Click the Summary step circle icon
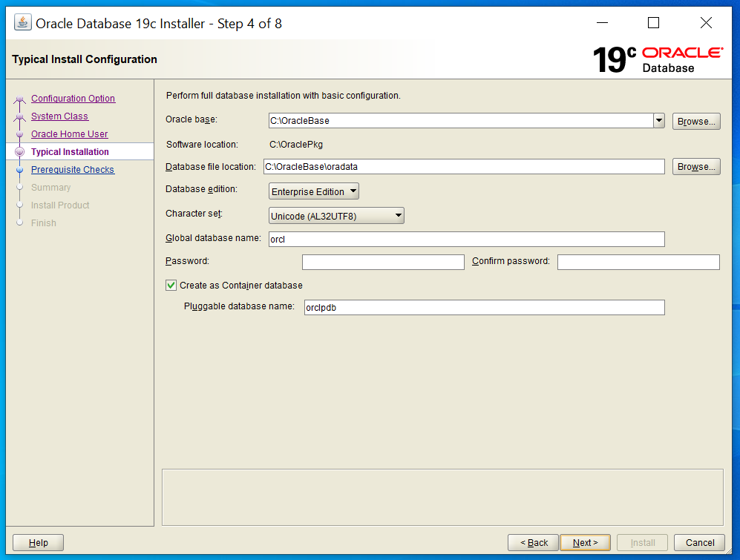The image size is (740, 560). (x=20, y=187)
